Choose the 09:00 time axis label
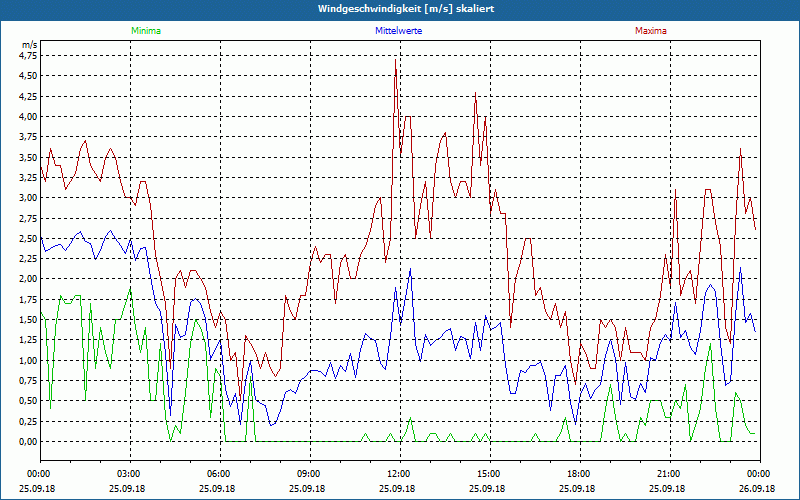Viewport: 800px width, 500px height. [308, 474]
